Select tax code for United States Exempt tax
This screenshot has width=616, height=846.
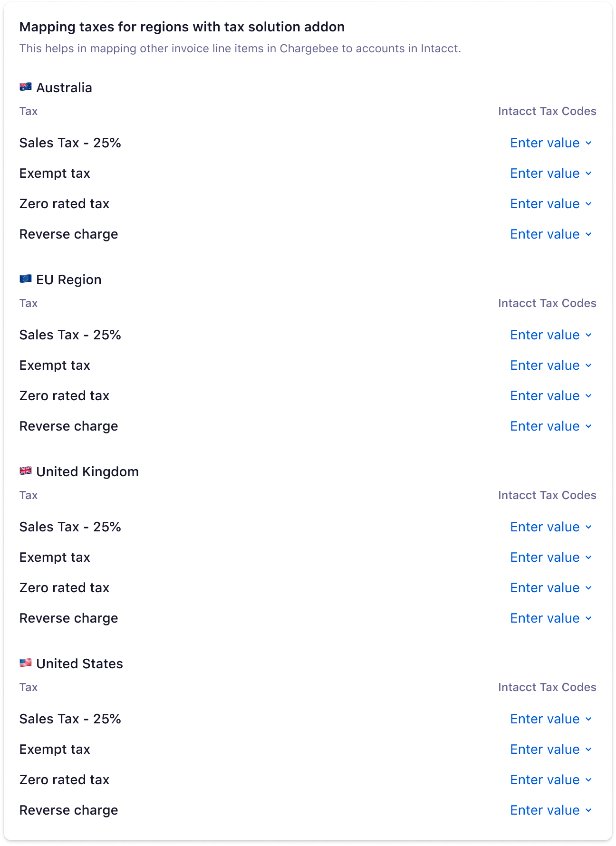pyautogui.click(x=551, y=750)
